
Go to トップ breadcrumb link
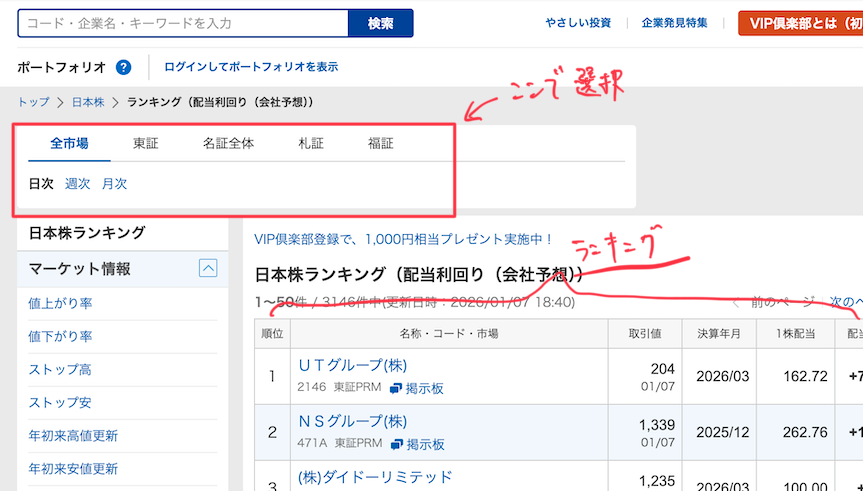pos(34,102)
